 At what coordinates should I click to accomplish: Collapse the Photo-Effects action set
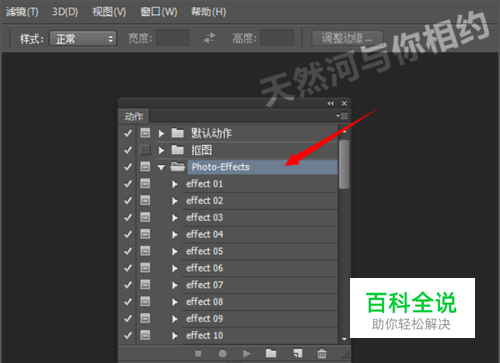pos(161,167)
